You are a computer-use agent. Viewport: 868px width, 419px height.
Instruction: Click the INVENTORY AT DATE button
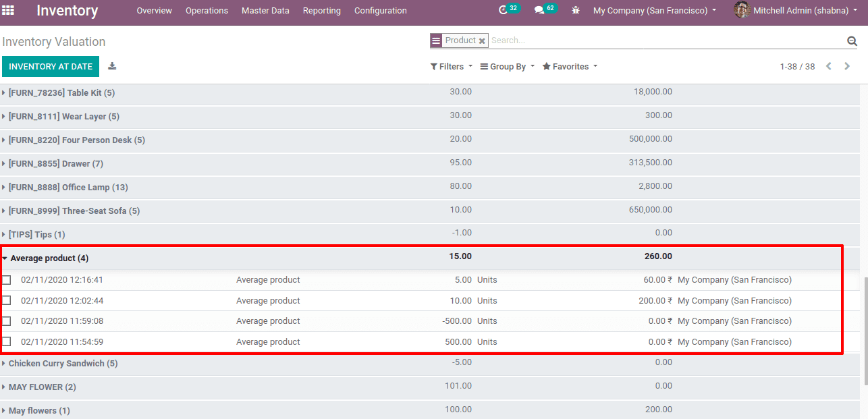pyautogui.click(x=51, y=67)
